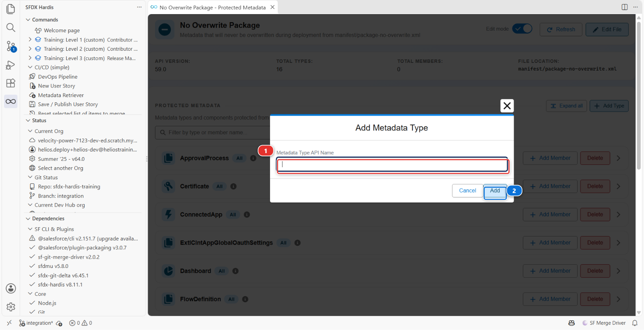The height and width of the screenshot is (330, 644).
Task: Focus the Metadata Type API Name field
Action: point(392,165)
